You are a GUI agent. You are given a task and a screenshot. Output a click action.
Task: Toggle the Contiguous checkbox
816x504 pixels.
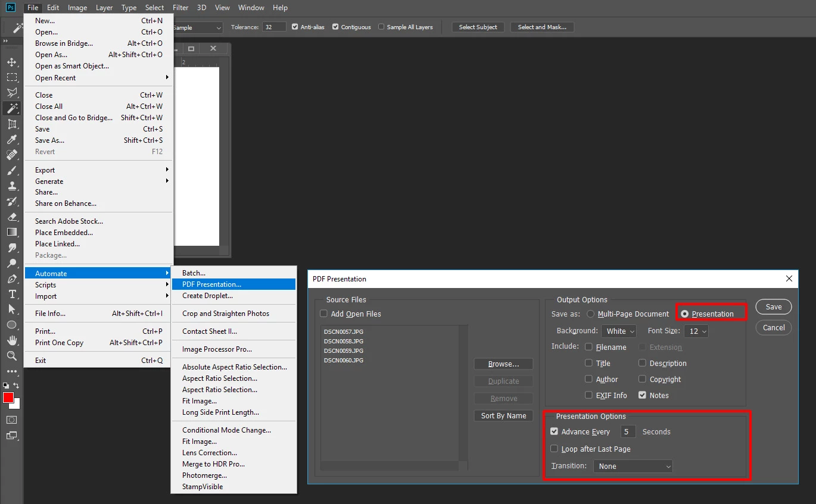click(335, 27)
